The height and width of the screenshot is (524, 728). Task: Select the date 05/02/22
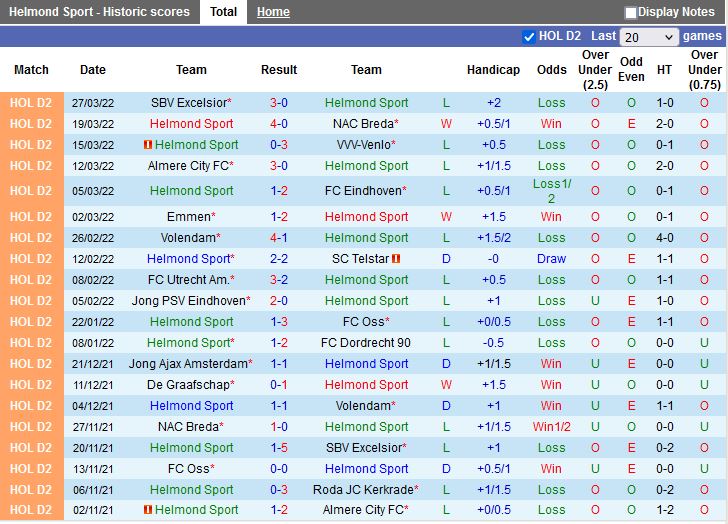tap(93, 301)
